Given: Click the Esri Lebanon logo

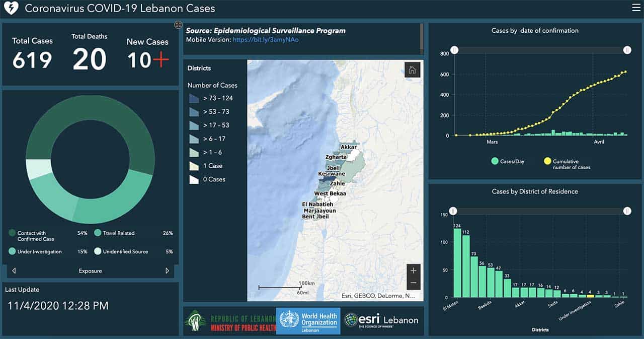Looking at the screenshot, I should pos(381,320).
